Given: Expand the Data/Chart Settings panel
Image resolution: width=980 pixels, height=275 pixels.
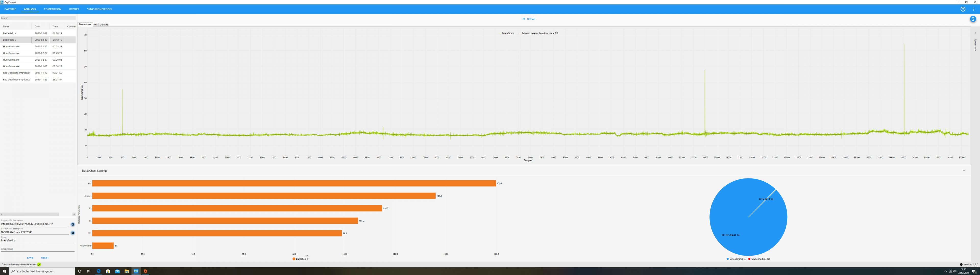Looking at the screenshot, I should coord(964,171).
